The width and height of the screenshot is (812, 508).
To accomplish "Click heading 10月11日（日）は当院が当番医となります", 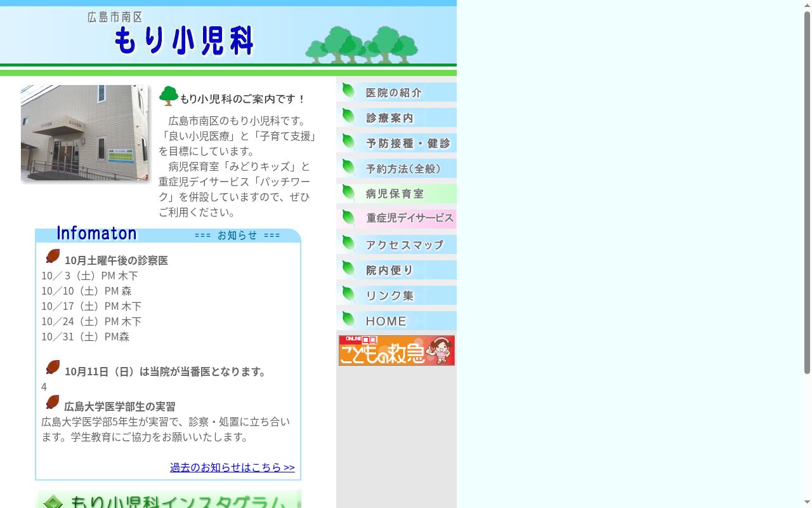I will click(167, 371).
